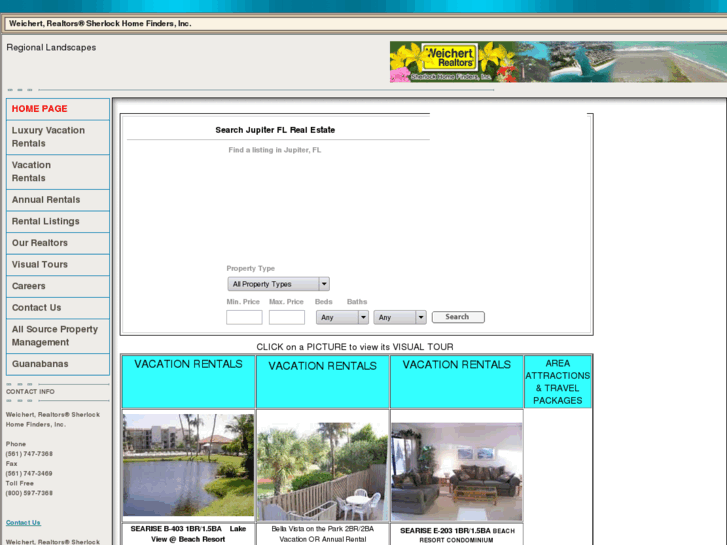Click the page title Weichert, Realtors Sherlock Home Finders

pyautogui.click(x=100, y=23)
